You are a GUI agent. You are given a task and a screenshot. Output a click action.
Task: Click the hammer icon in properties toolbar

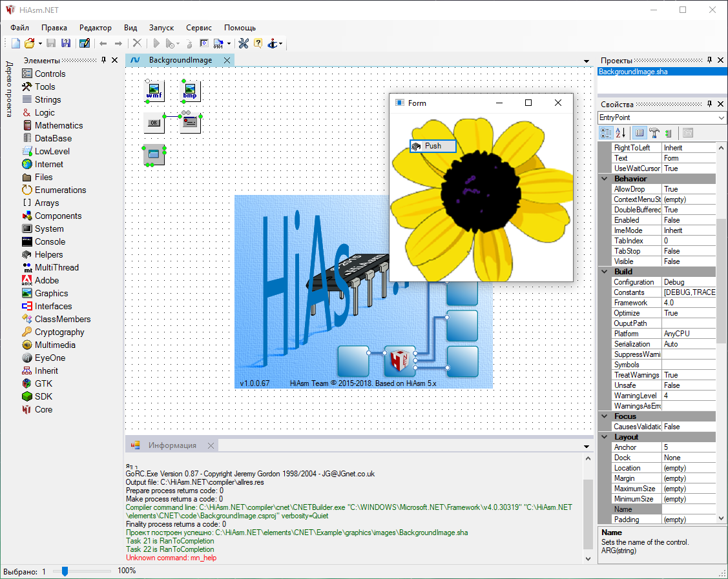click(654, 133)
